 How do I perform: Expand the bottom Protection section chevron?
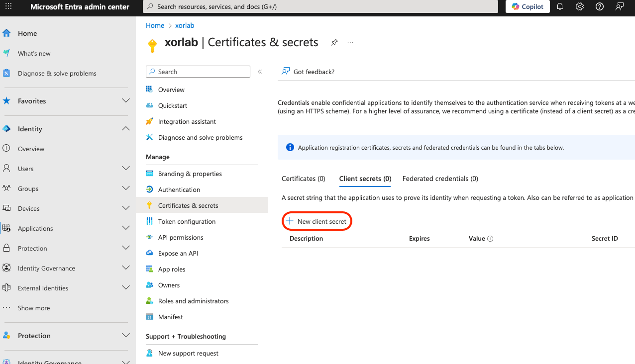126,335
